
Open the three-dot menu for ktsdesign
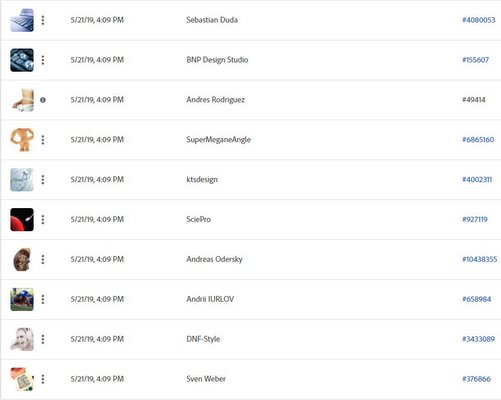(43, 180)
